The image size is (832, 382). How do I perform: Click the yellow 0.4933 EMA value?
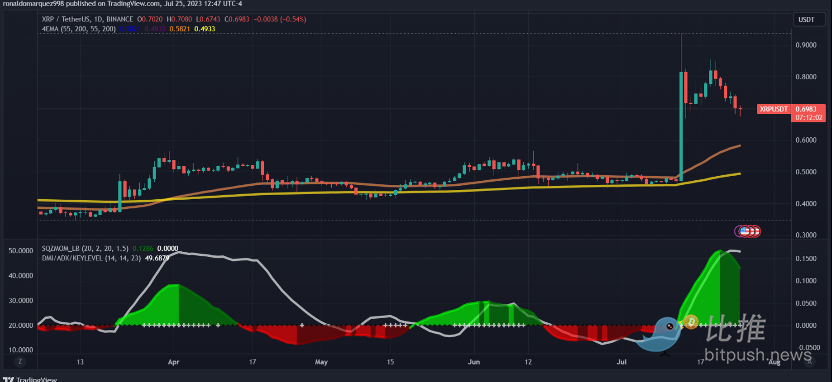click(205, 28)
